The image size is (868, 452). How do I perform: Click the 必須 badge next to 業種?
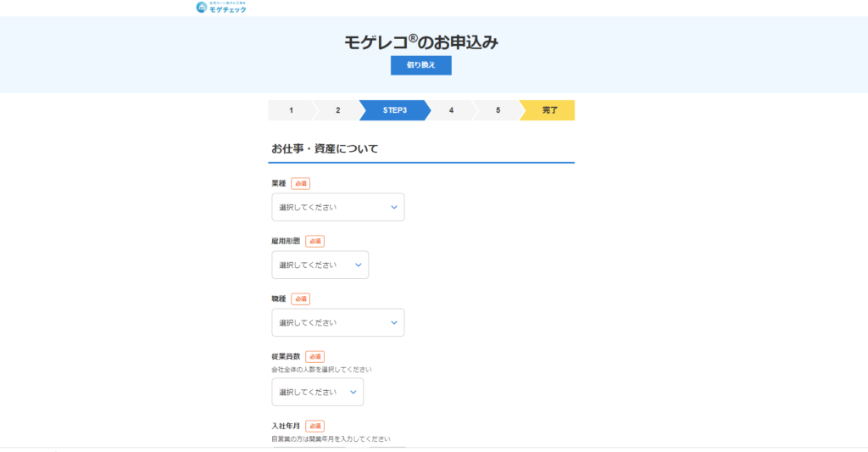click(x=301, y=183)
